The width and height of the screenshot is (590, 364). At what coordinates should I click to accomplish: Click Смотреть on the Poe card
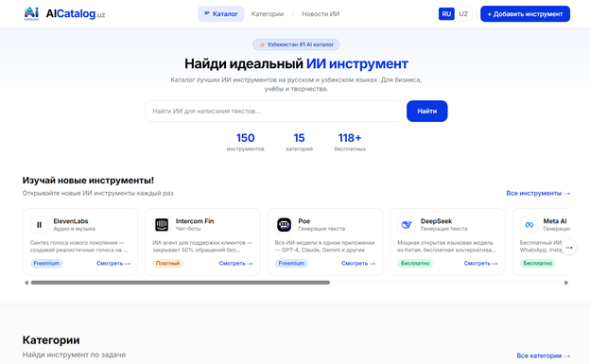click(x=358, y=264)
